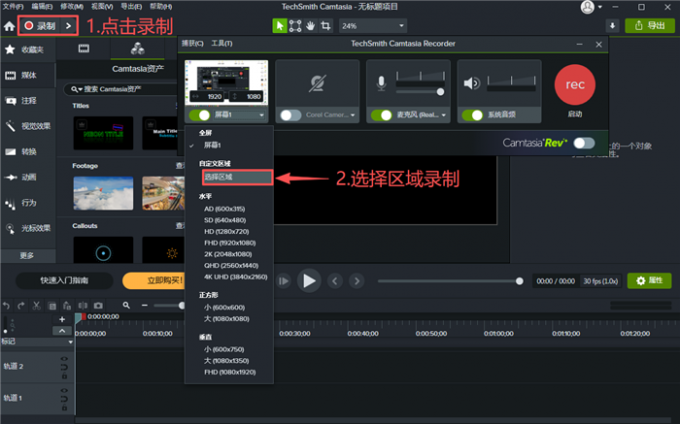The height and width of the screenshot is (424, 680).
Task: Click the 更多 more button in sidebar
Action: (x=28, y=255)
